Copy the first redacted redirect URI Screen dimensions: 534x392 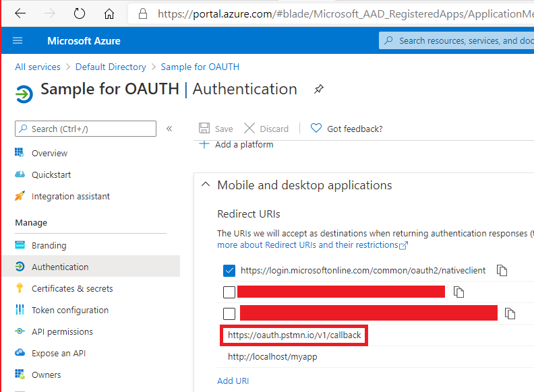click(458, 292)
